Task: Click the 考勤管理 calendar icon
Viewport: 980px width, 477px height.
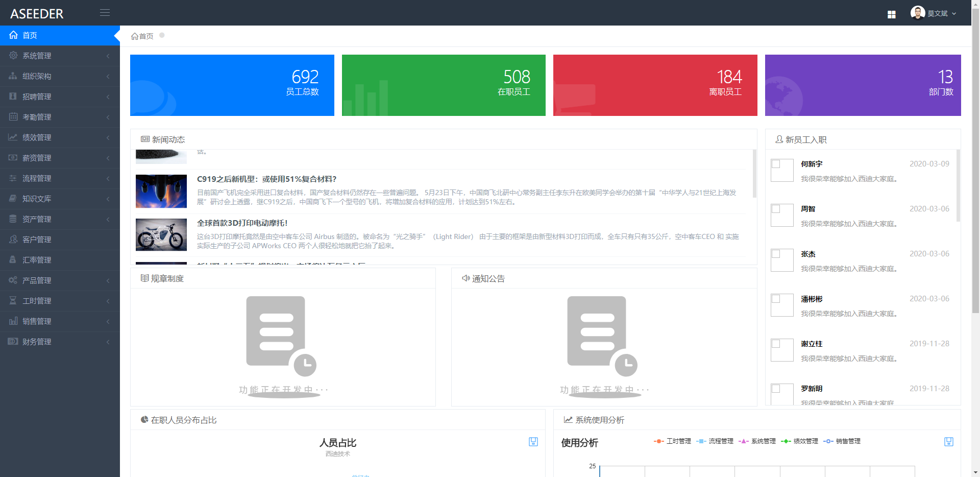Action: [x=13, y=116]
